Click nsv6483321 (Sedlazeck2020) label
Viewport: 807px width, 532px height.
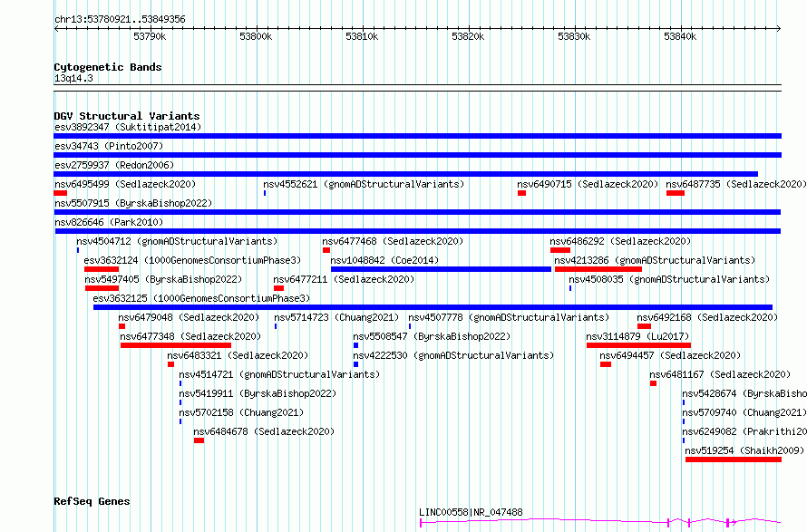pyautogui.click(x=238, y=355)
